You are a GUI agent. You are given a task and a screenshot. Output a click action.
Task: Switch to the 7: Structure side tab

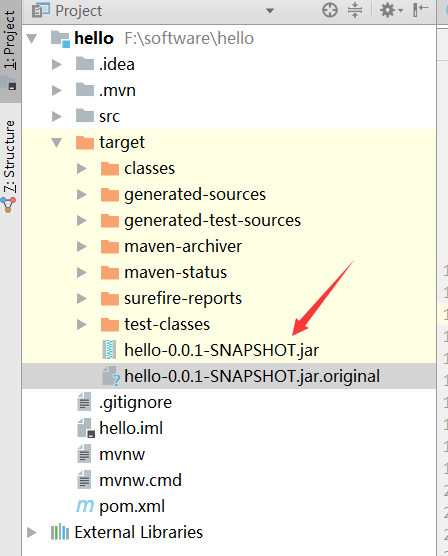click(10, 167)
